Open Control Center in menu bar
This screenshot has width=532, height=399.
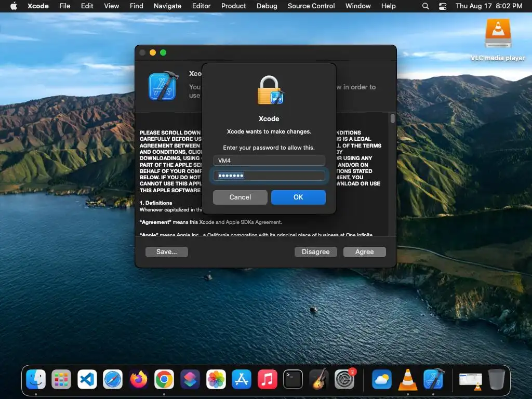coord(443,6)
